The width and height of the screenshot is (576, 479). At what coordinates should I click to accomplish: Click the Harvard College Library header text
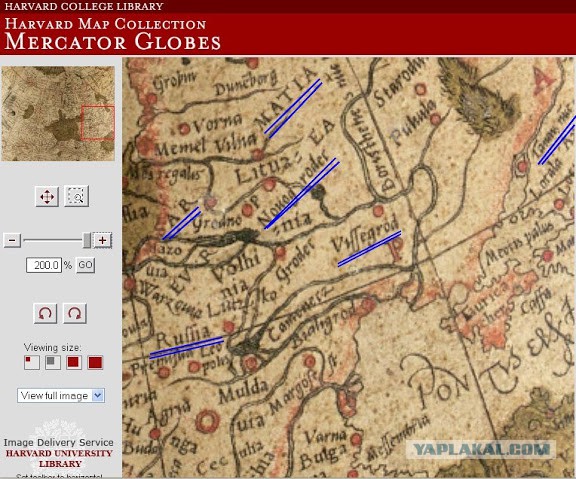coord(84,6)
